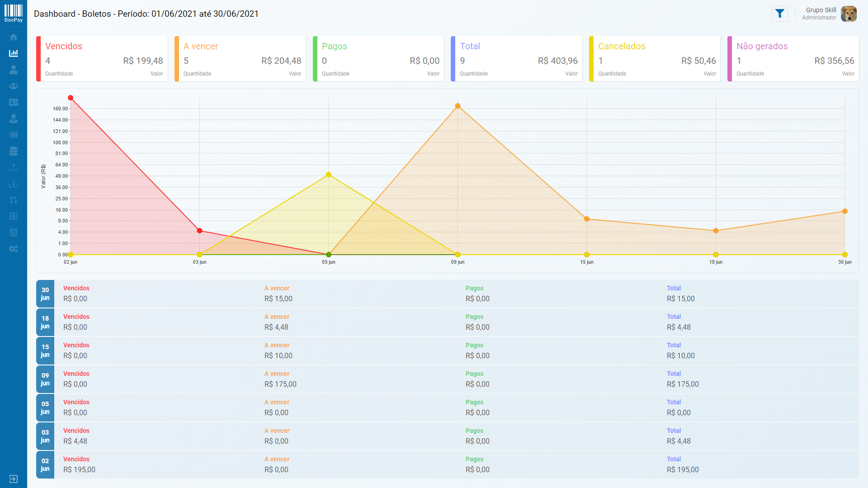Select the Pagos summary card

tap(379, 59)
